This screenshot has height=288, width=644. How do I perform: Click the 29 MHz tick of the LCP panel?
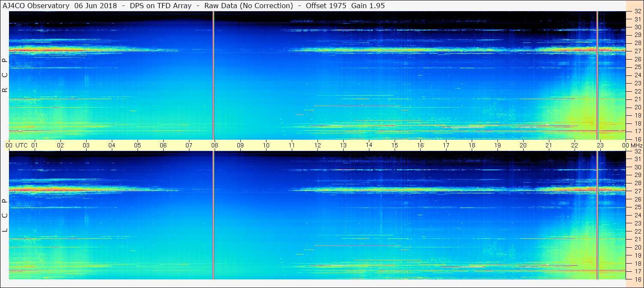pos(637,175)
